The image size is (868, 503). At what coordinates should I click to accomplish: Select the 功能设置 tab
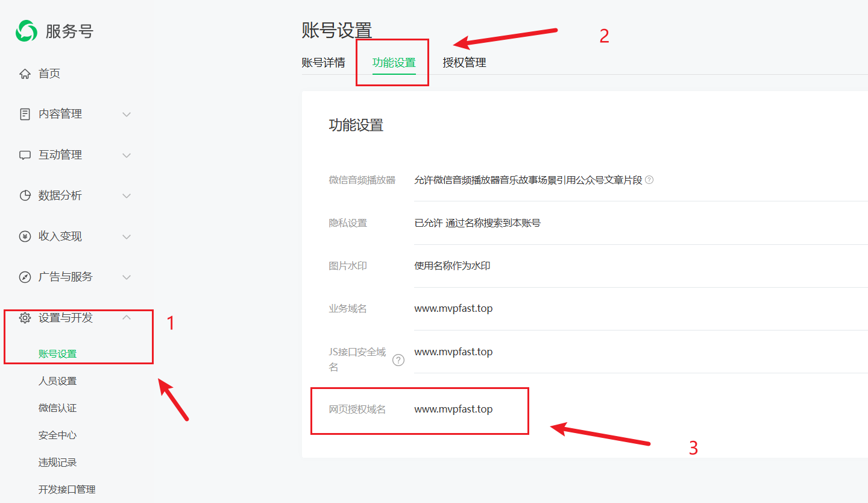pyautogui.click(x=394, y=63)
